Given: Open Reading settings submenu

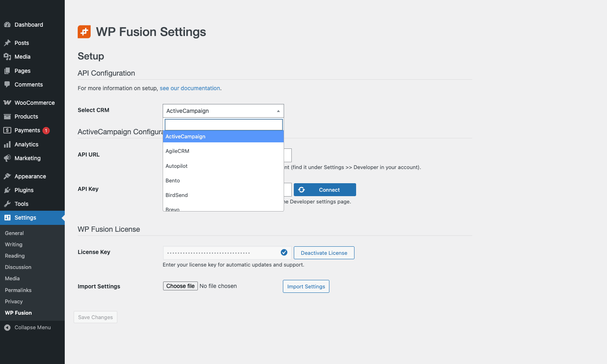Looking at the screenshot, I should (x=15, y=256).
